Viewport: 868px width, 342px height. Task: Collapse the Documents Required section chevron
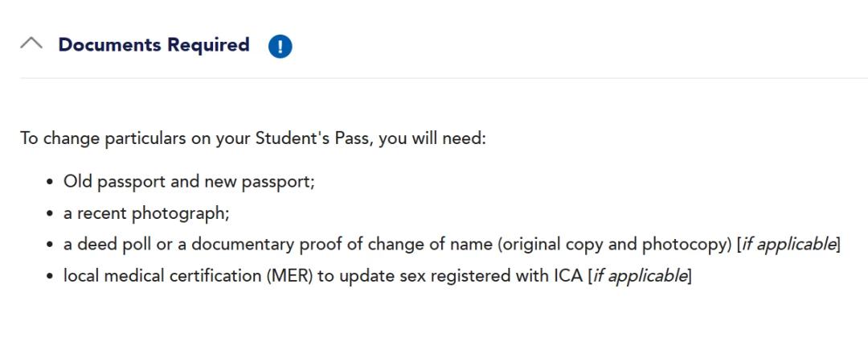(31, 43)
